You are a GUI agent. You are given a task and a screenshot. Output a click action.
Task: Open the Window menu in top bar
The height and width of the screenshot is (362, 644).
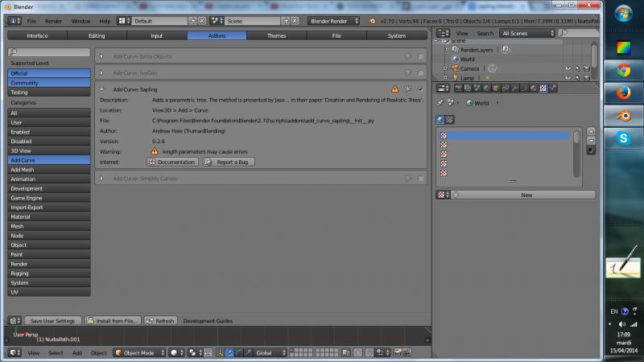(80, 21)
